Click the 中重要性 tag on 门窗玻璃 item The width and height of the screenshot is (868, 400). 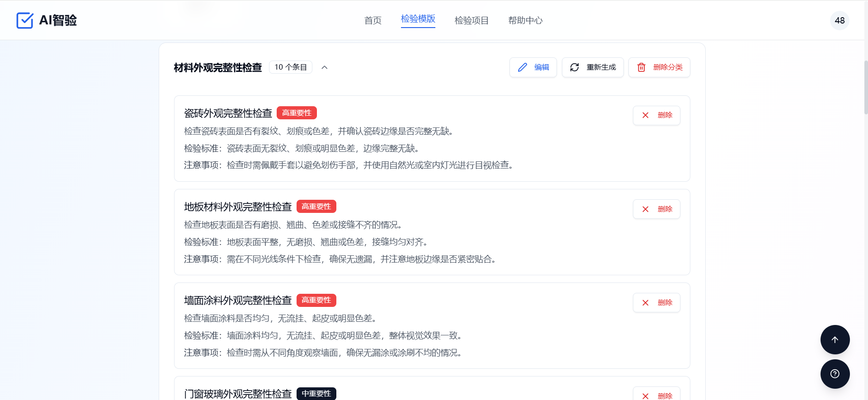(x=316, y=394)
